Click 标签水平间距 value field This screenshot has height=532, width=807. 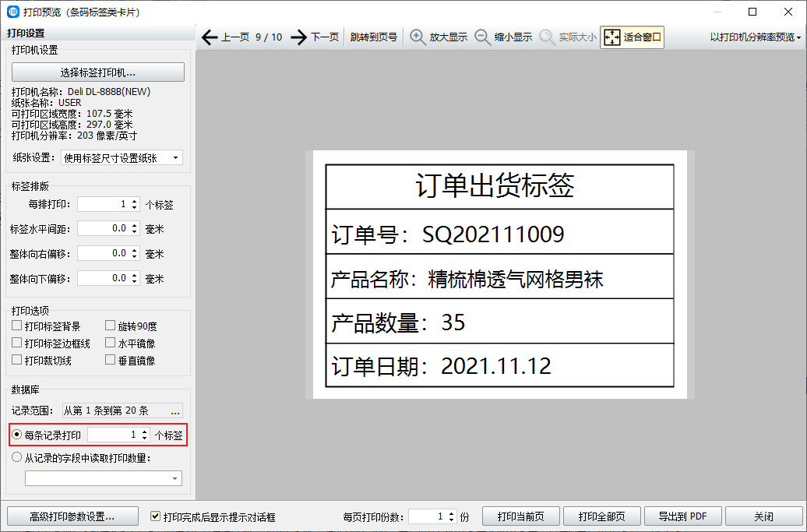(102, 228)
